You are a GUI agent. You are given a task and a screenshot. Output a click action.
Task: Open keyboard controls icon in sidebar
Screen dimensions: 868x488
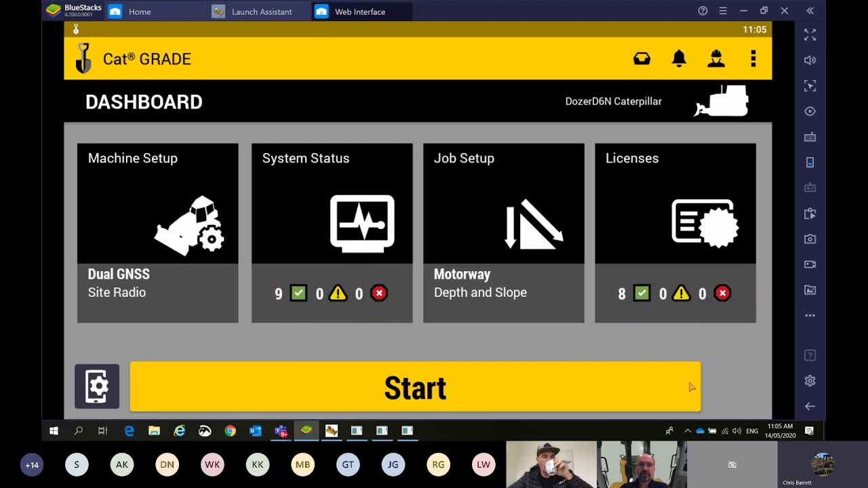point(810,137)
